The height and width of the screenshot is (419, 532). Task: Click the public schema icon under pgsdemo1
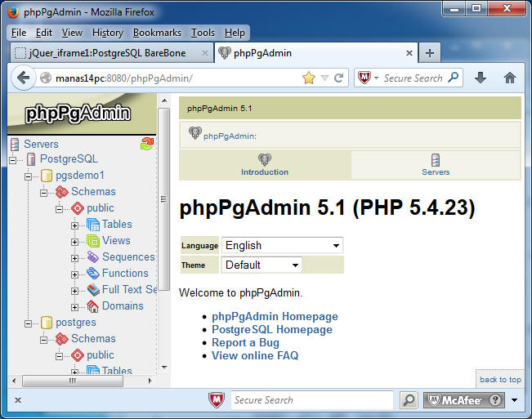[78, 208]
